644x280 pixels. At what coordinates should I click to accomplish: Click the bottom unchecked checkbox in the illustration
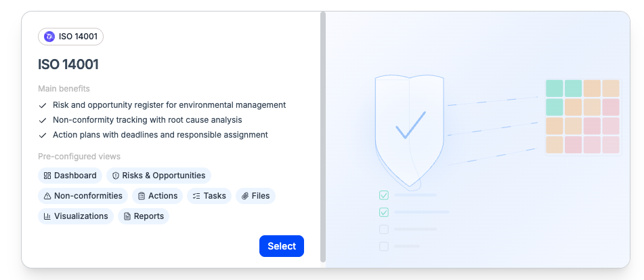383,246
